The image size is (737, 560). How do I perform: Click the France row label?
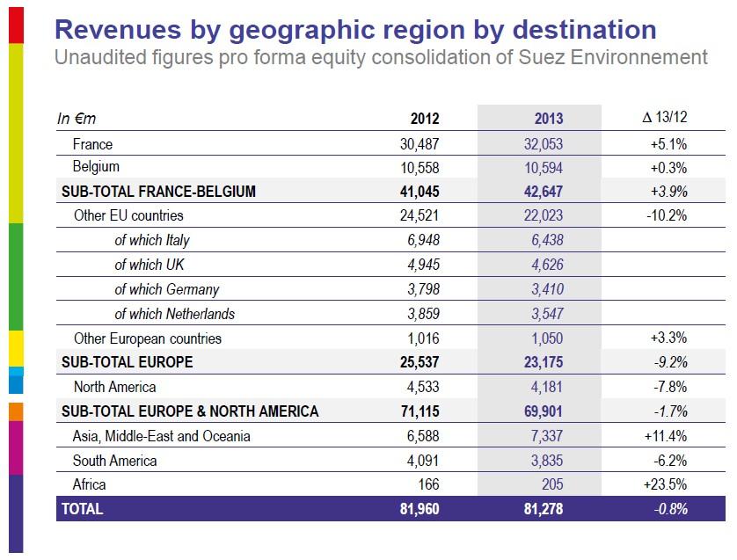pyautogui.click(x=93, y=144)
